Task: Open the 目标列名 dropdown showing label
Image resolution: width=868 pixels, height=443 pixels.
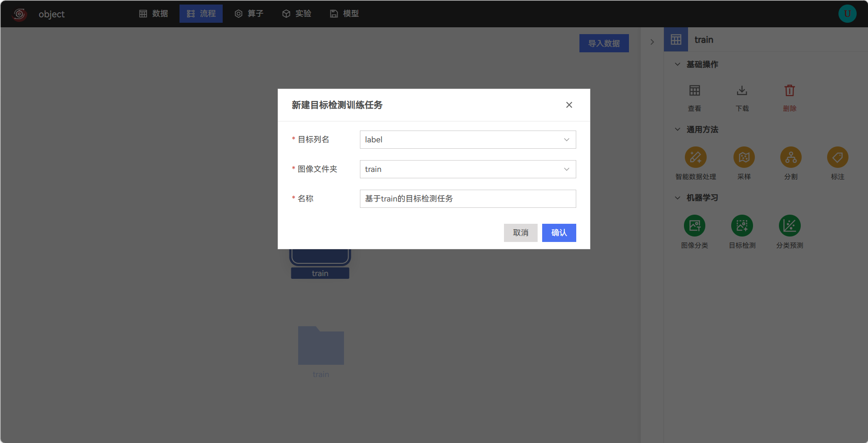Action: click(x=468, y=140)
